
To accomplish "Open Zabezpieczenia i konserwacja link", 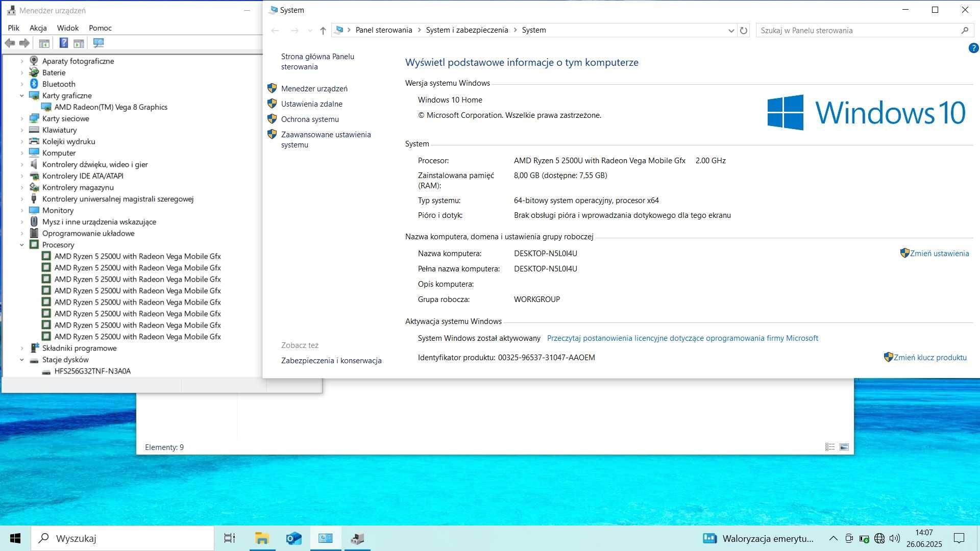I will pos(331,360).
